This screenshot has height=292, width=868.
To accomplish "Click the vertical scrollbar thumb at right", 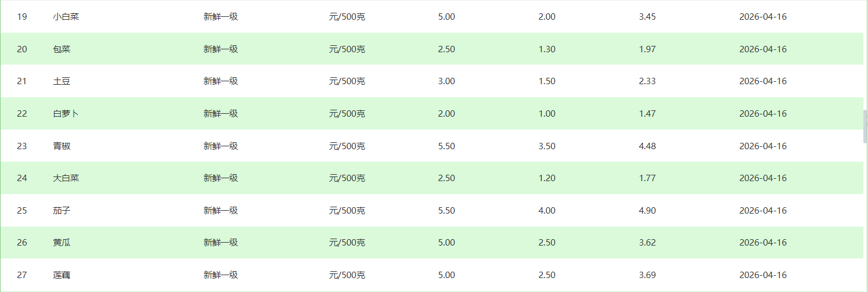I will coord(865,127).
